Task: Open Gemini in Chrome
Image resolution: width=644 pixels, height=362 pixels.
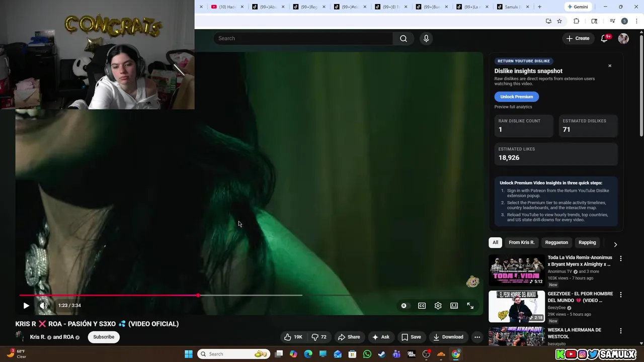Action: point(577,7)
